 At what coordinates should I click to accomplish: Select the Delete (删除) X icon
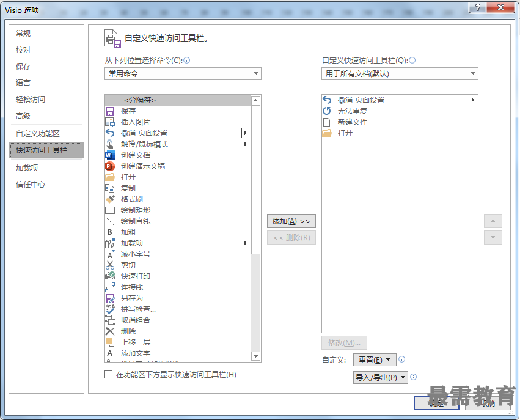pos(110,331)
